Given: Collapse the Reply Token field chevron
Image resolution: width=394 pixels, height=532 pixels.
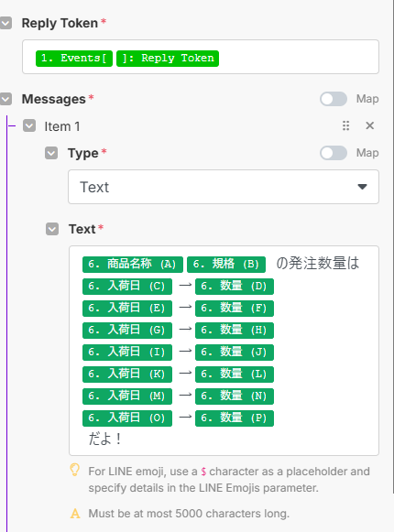Looking at the screenshot, I should pyautogui.click(x=5, y=24).
